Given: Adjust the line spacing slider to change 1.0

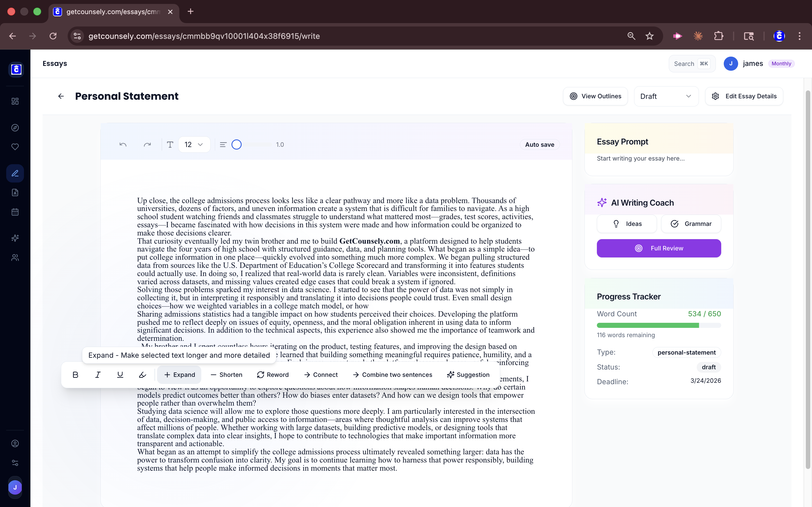Looking at the screenshot, I should click(237, 144).
